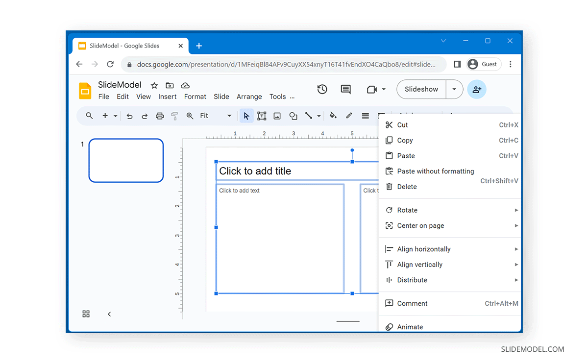Expand the Align horizontally submenu

coord(423,249)
